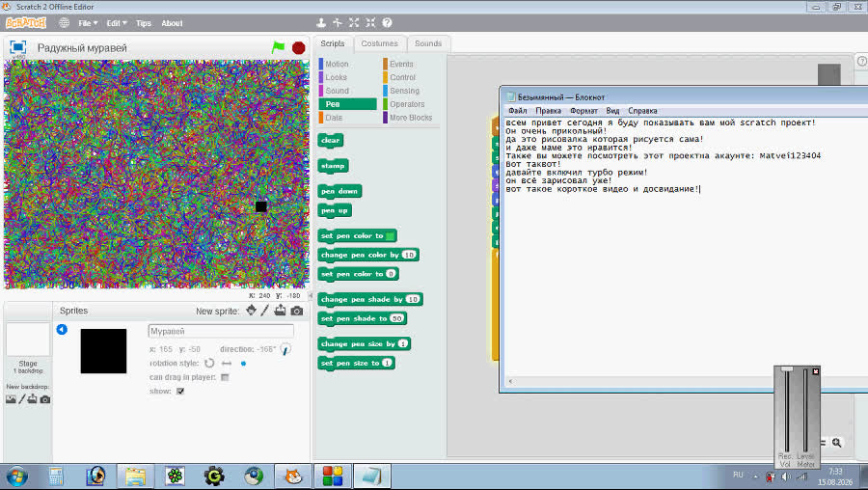Screen dimensions: 868x490
Task: Click the black sprite costume thumbnail
Action: tap(103, 351)
